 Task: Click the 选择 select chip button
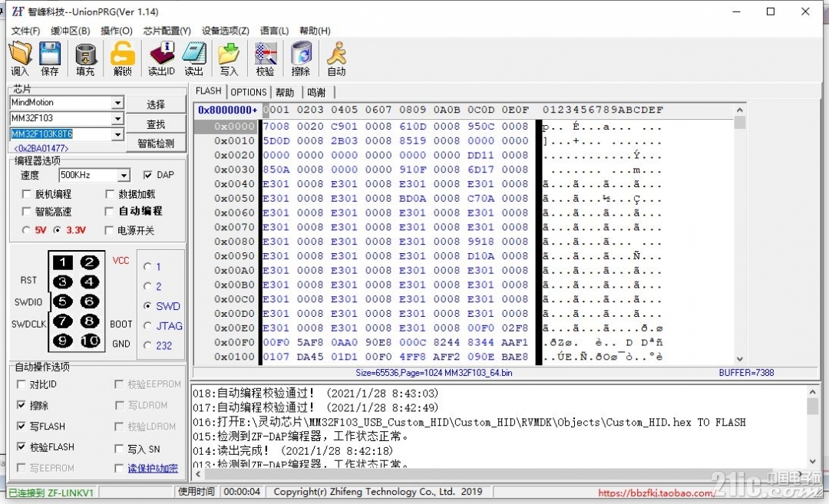pyautogui.click(x=155, y=104)
